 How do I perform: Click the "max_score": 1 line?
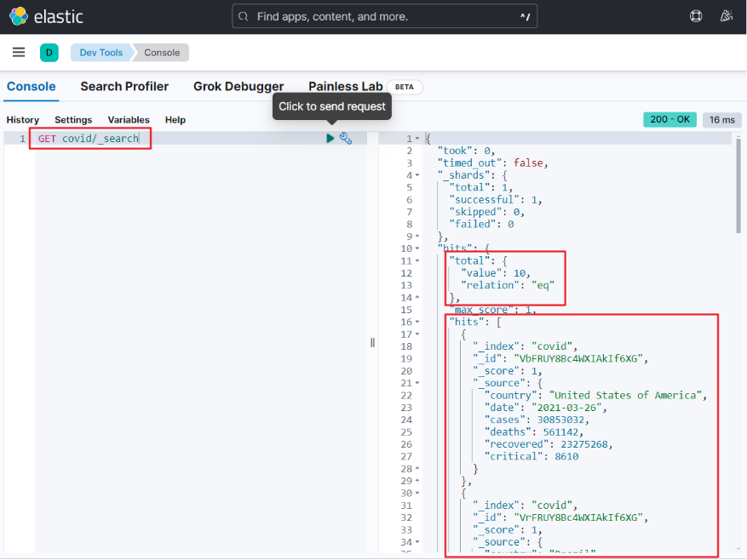click(x=492, y=310)
